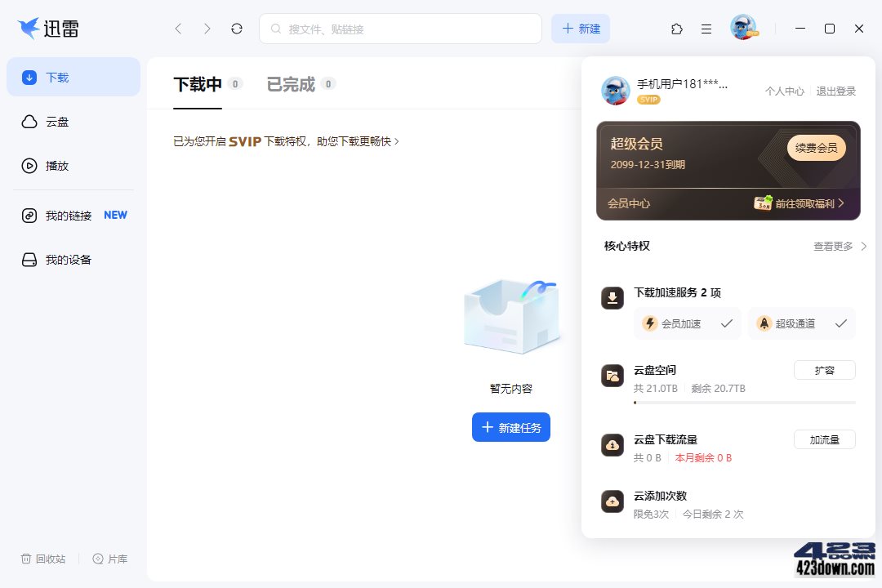Image resolution: width=882 pixels, height=588 pixels.
Task: Open 回收站 at the bottom left
Action: (x=43, y=559)
